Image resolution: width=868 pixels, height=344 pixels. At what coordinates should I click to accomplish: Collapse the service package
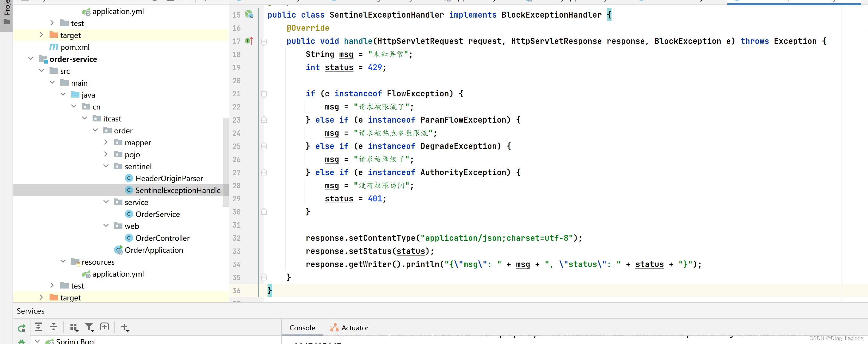[106, 202]
